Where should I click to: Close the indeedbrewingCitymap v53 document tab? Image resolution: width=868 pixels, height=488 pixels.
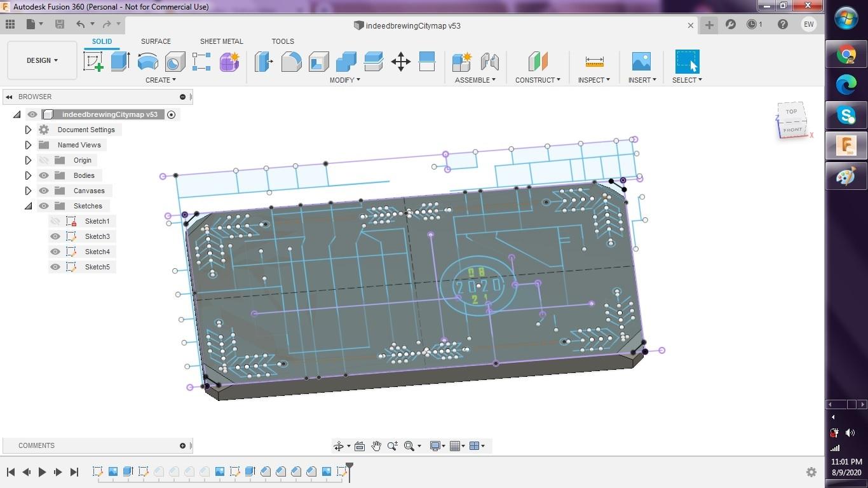691,25
